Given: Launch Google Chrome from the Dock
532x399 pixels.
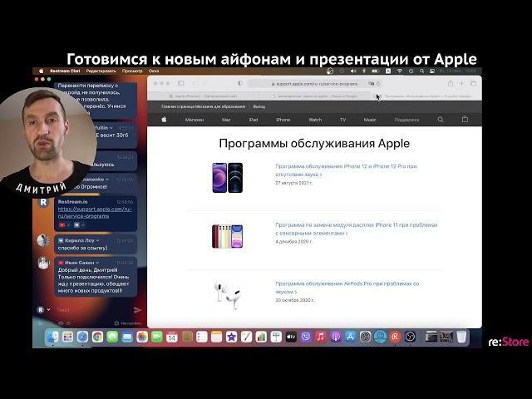Looking at the screenshot, I should tap(97, 337).
